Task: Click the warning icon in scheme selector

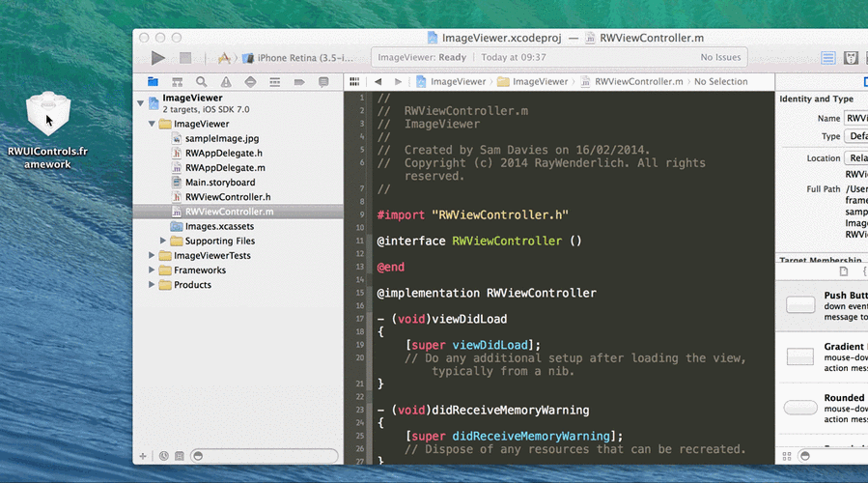Action: (224, 58)
